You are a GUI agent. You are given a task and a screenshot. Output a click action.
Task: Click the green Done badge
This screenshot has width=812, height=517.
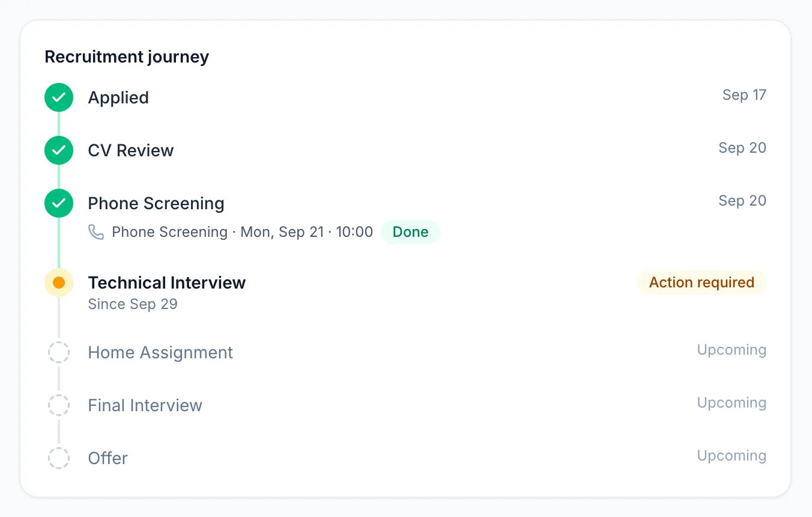coord(411,232)
